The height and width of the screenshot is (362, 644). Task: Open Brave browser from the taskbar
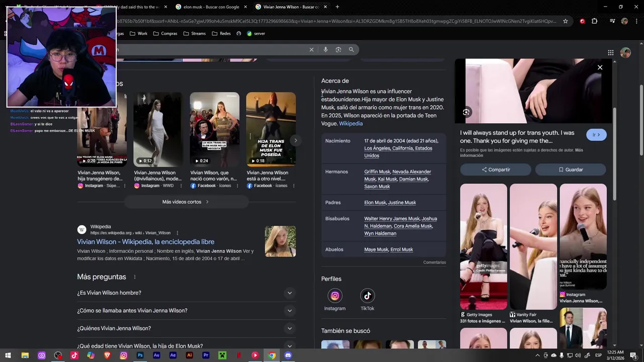107,355
